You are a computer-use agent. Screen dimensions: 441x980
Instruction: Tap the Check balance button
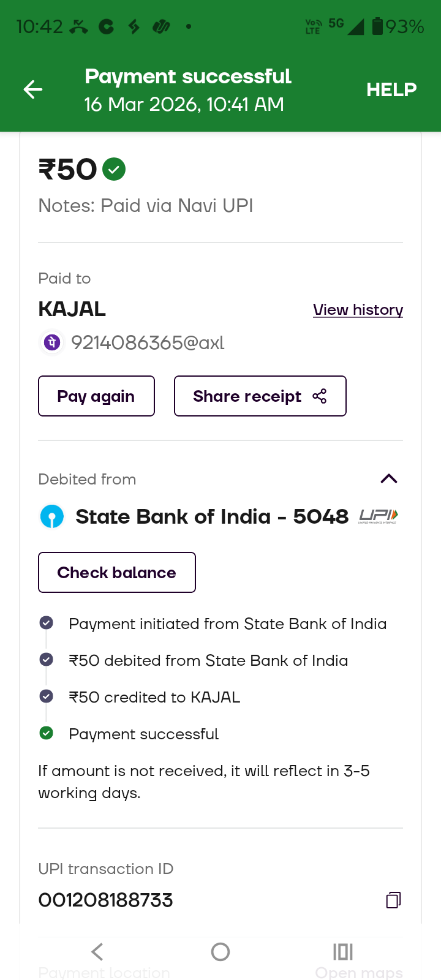(117, 573)
